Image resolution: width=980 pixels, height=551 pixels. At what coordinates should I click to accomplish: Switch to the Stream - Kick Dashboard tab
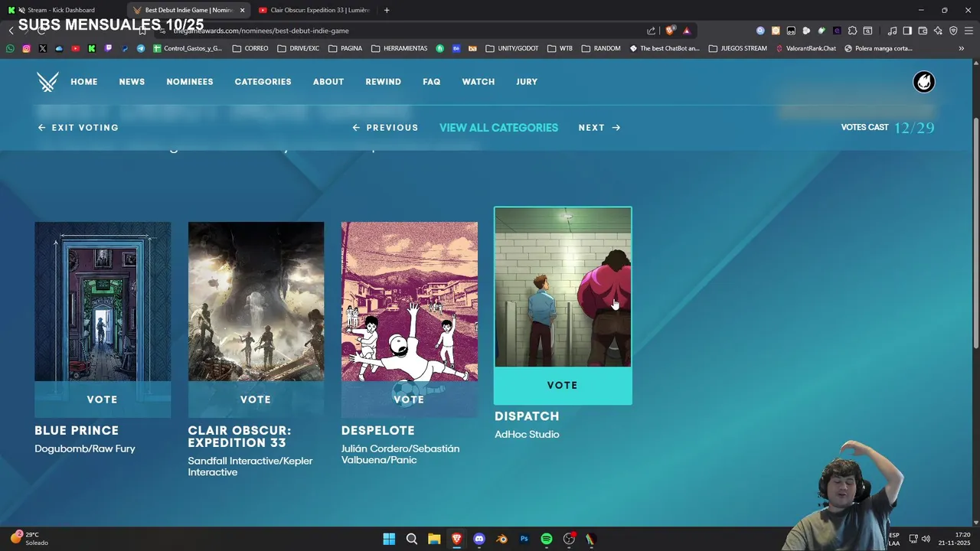[x=61, y=10]
